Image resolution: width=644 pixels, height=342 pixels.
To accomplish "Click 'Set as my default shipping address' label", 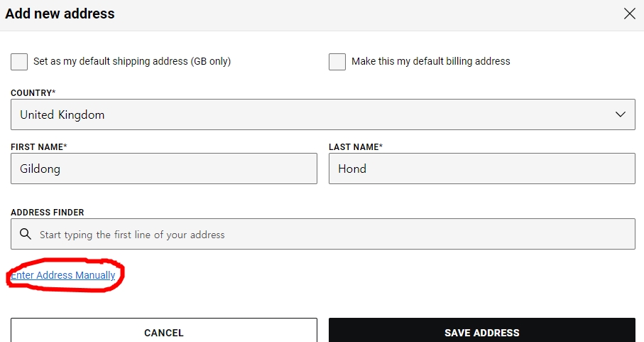I will 132,61.
